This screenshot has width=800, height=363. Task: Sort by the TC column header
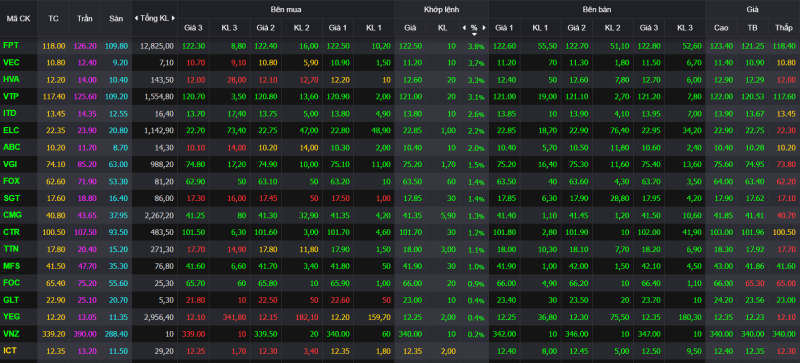click(x=53, y=18)
